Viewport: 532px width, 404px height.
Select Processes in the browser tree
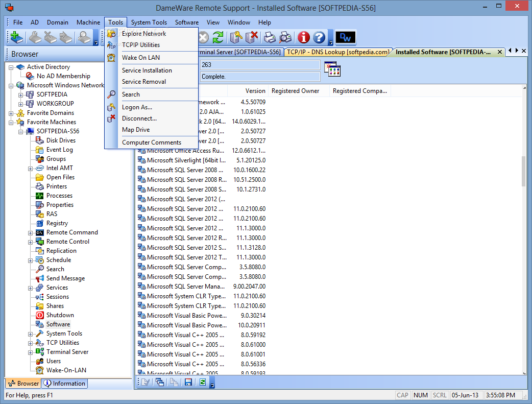[x=59, y=196]
